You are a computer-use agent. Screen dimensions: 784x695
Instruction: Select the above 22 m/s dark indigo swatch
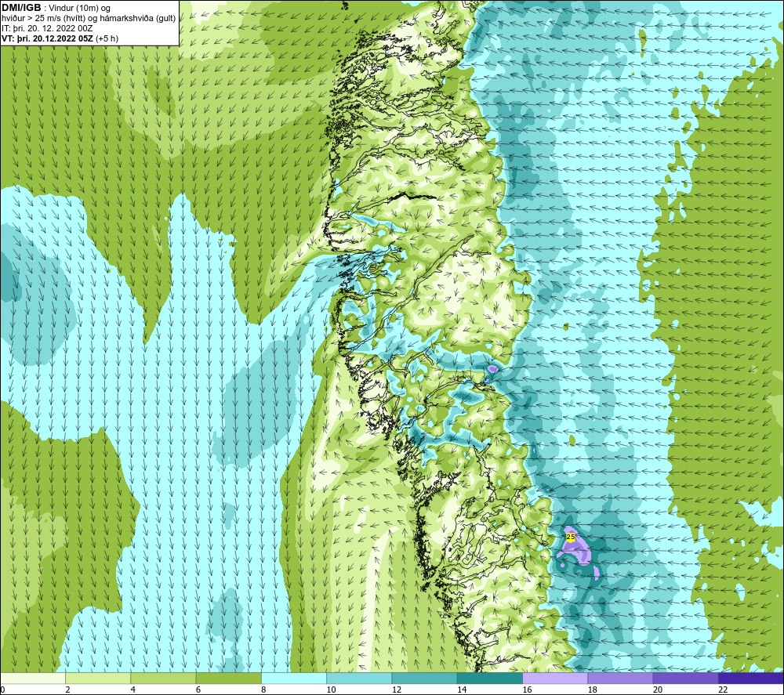click(751, 678)
